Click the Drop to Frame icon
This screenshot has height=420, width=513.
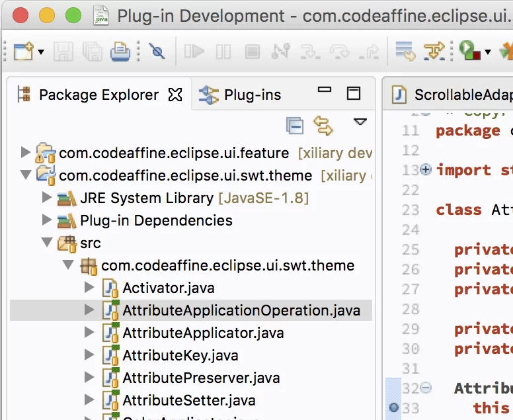pos(405,52)
